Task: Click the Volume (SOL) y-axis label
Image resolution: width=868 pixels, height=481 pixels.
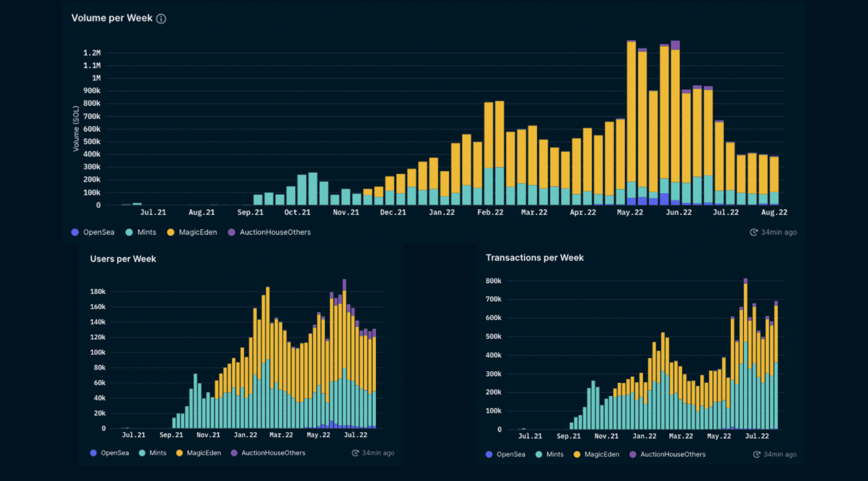Action: pos(76,128)
